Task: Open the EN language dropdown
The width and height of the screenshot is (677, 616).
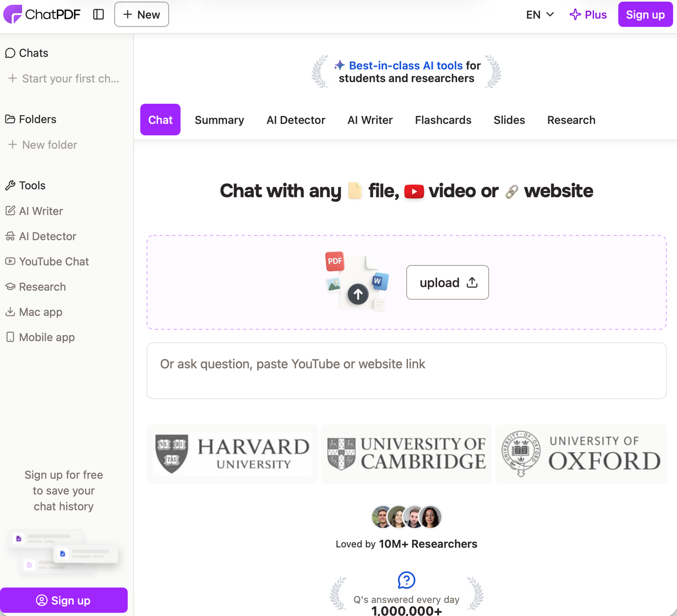Action: [x=540, y=15]
